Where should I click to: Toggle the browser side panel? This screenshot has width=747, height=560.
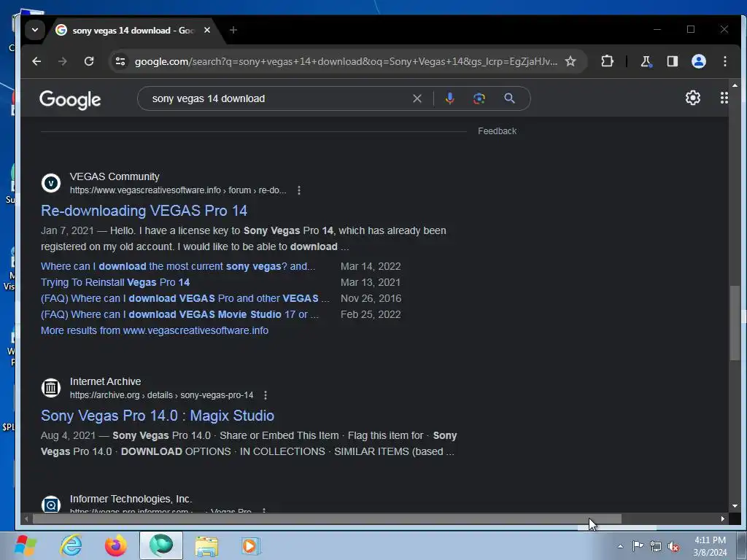(672, 61)
